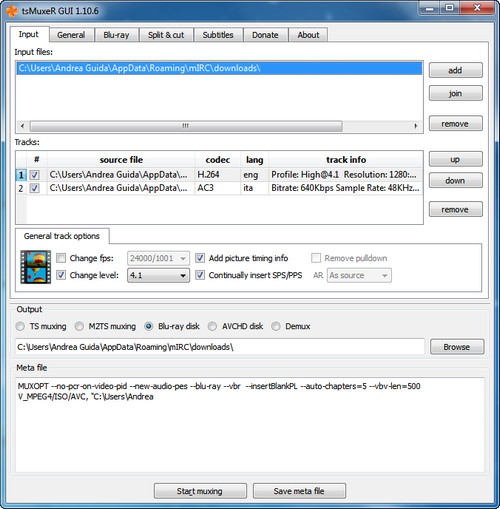The width and height of the screenshot is (500, 509).
Task: Save meta file
Action: point(299,491)
